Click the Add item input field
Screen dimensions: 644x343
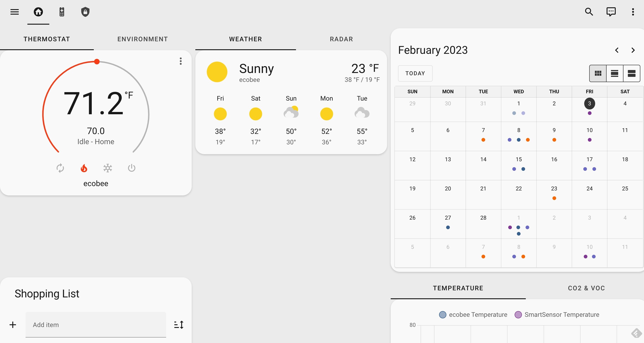(x=96, y=325)
